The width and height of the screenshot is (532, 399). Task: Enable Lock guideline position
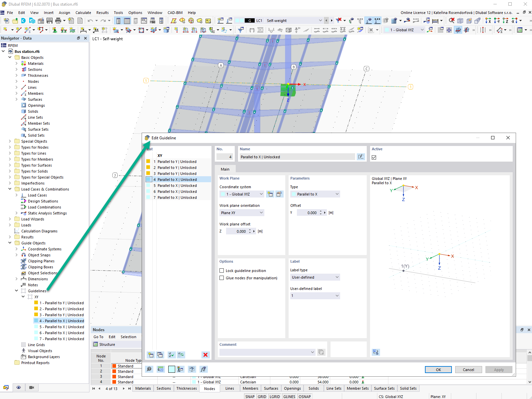point(222,270)
